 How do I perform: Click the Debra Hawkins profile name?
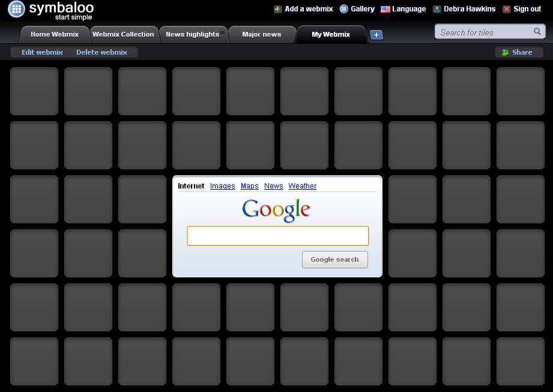coord(470,9)
